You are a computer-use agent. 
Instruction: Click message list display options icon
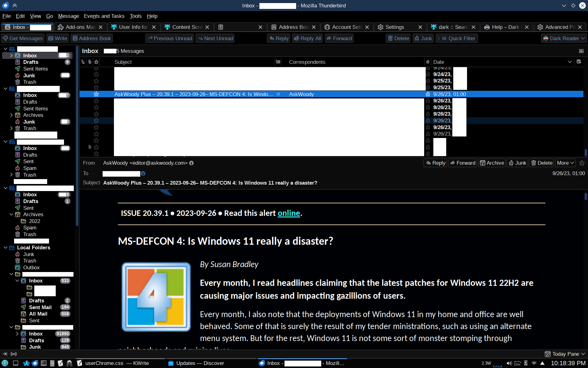pos(581,51)
